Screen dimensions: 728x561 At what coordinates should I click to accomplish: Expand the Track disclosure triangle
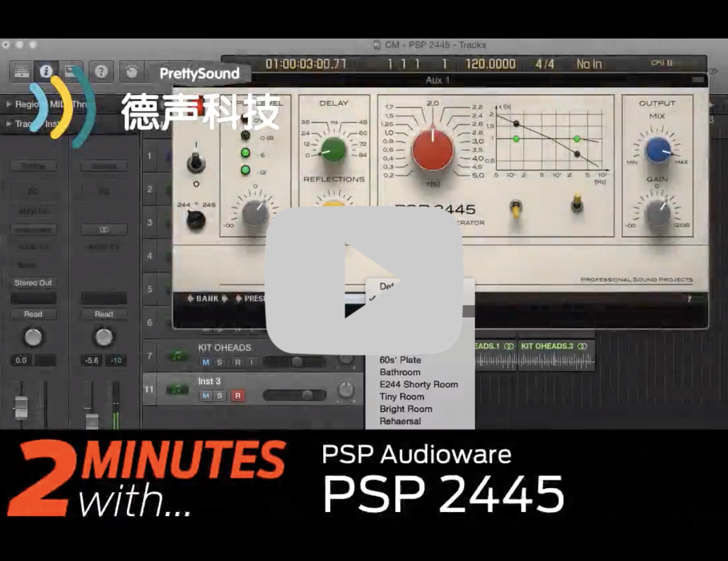8,123
